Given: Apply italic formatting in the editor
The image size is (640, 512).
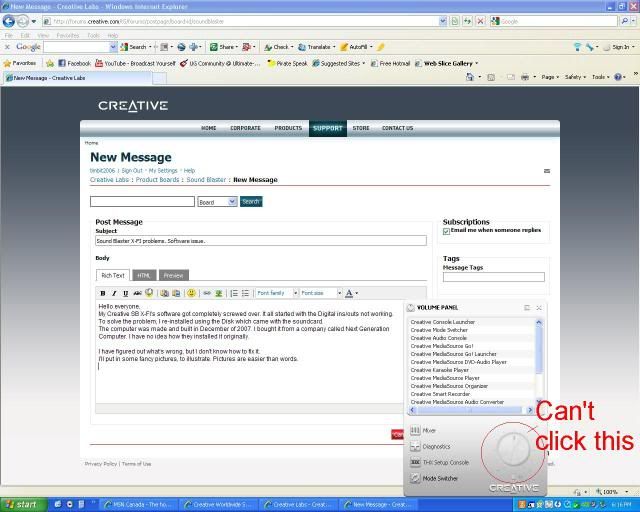Looking at the screenshot, I should pos(114,293).
